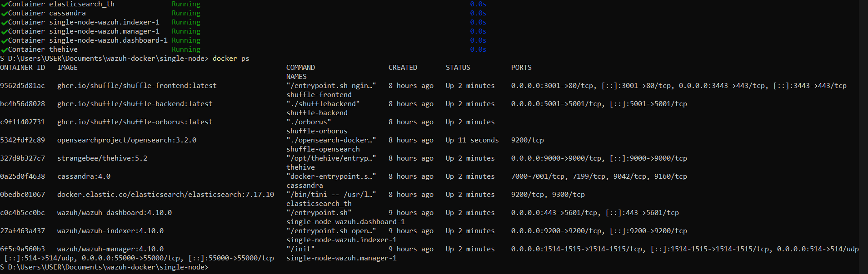
Task: Click the thehive name under the command column
Action: (x=300, y=167)
